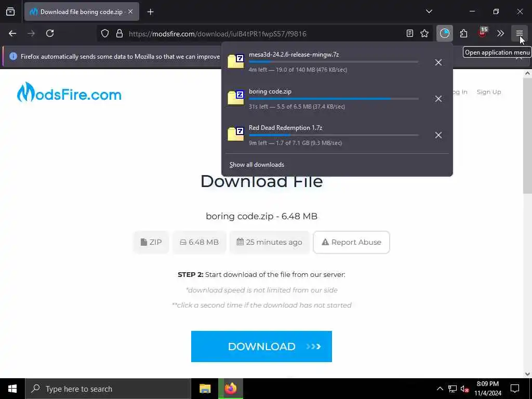532x399 pixels.
Task: Open the tracking protection shield icon
Action: point(105,33)
